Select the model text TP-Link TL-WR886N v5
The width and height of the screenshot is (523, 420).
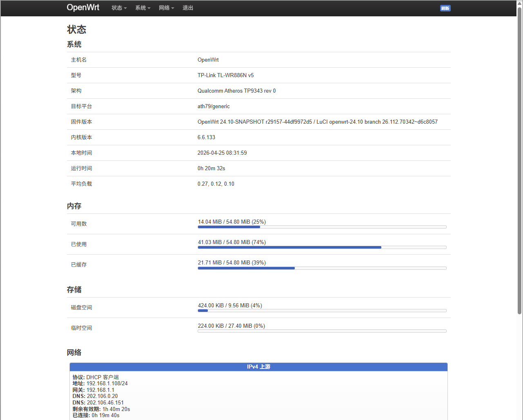[x=226, y=75]
